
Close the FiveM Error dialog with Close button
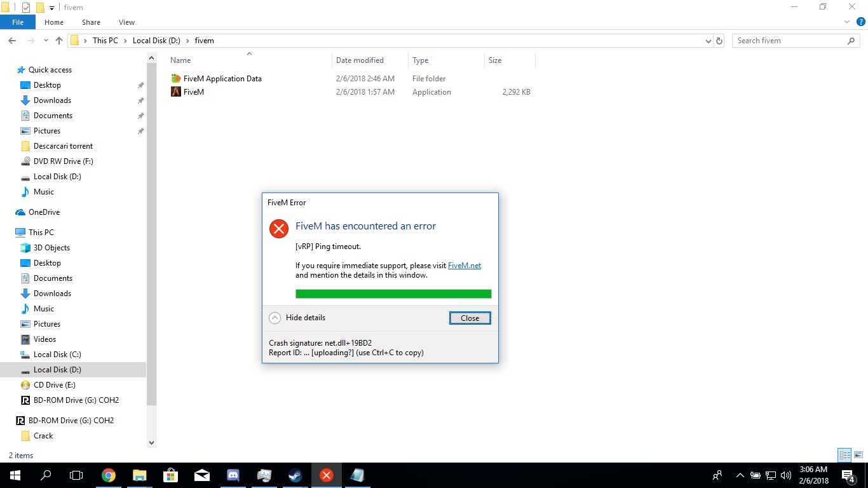coord(470,318)
